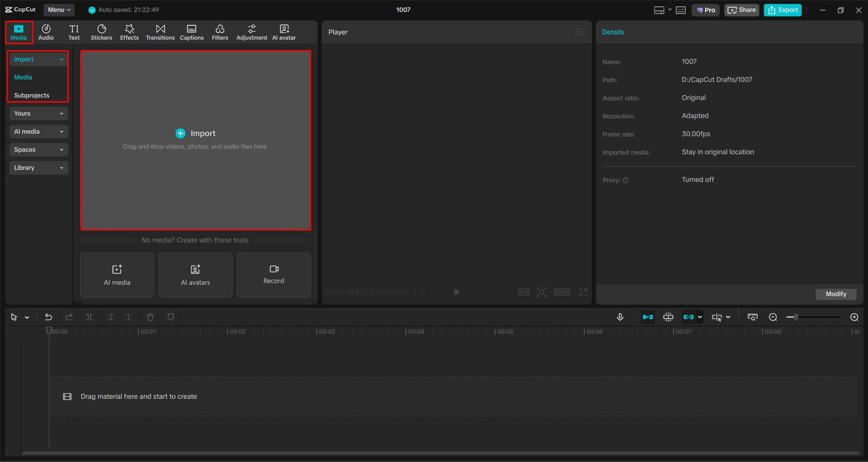Click the trash Delete icon
868x462 pixels.
(150, 317)
